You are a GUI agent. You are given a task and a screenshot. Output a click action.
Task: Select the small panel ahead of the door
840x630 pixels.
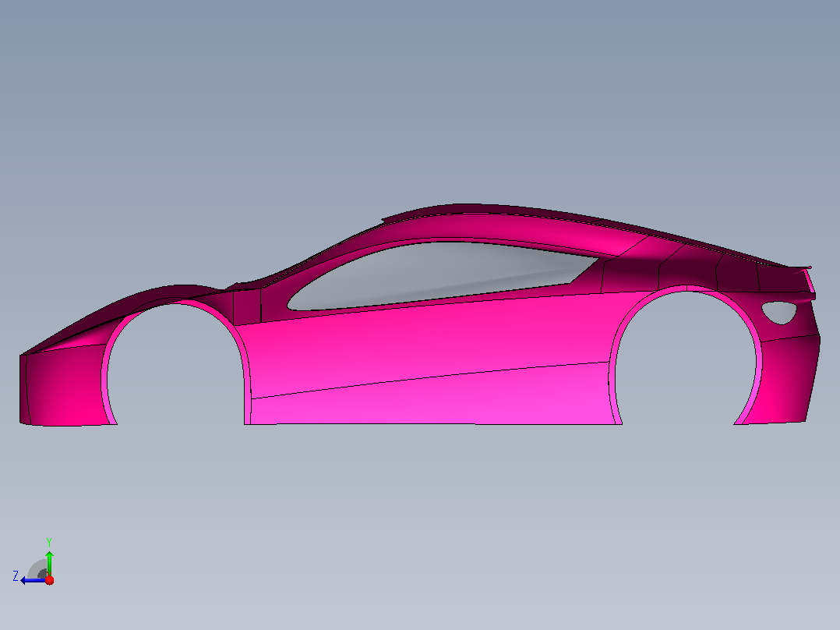point(247,307)
